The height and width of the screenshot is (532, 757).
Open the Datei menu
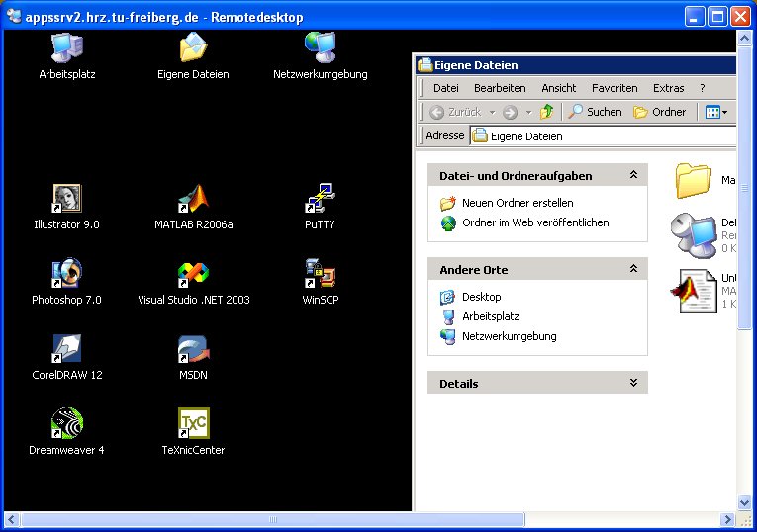pyautogui.click(x=446, y=88)
